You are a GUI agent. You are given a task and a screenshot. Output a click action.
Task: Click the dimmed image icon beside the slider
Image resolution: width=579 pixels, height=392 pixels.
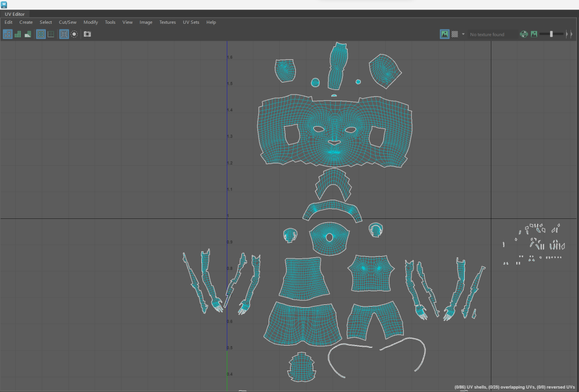pos(534,35)
